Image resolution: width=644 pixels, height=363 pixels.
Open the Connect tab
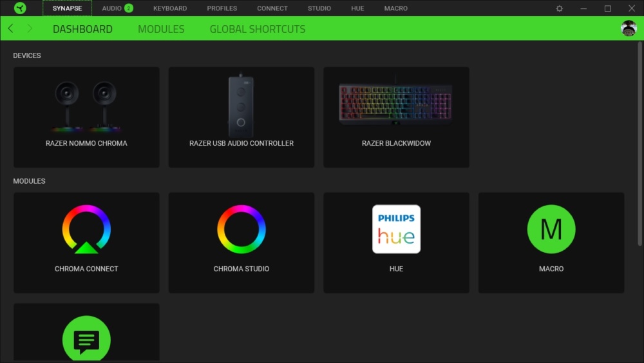(272, 8)
